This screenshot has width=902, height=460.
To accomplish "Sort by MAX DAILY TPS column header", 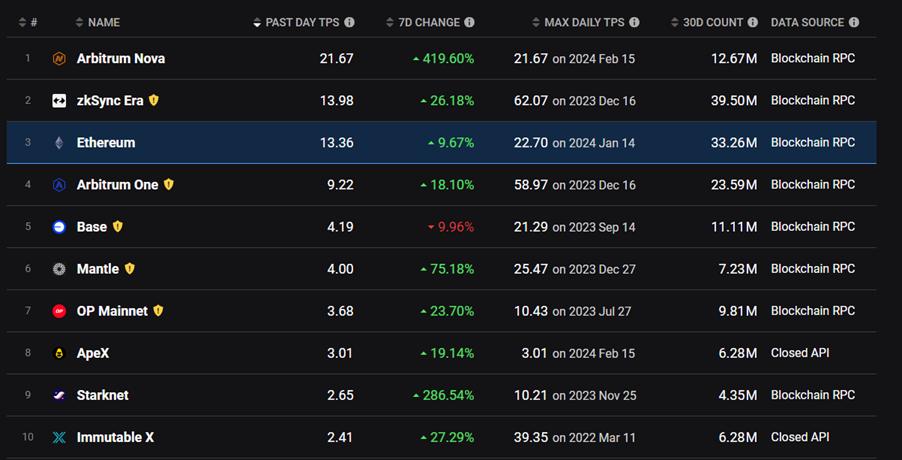I will click(x=578, y=22).
